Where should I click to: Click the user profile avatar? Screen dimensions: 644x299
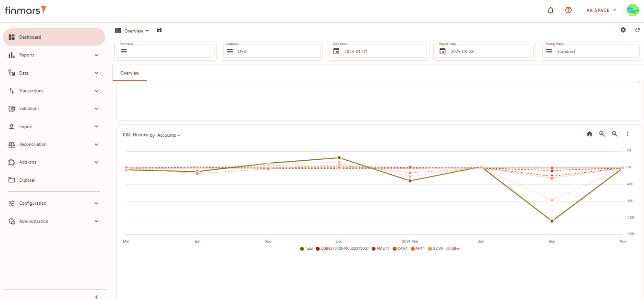click(633, 10)
